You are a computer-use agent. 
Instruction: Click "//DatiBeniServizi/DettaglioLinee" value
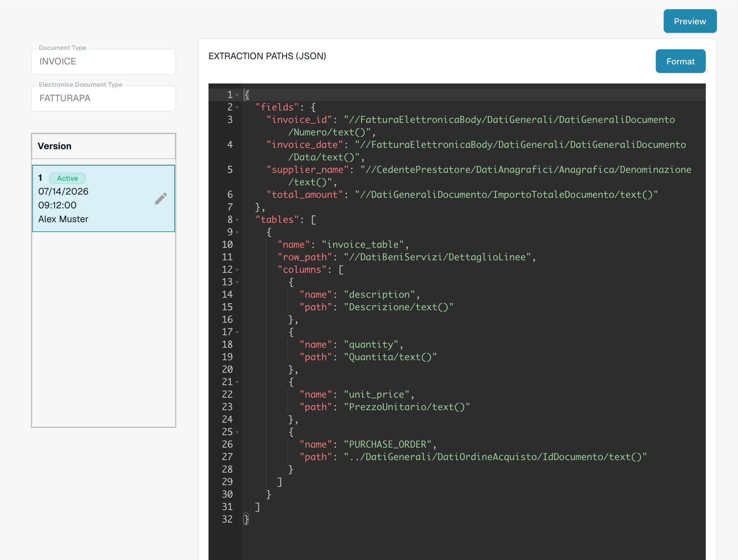pos(437,257)
